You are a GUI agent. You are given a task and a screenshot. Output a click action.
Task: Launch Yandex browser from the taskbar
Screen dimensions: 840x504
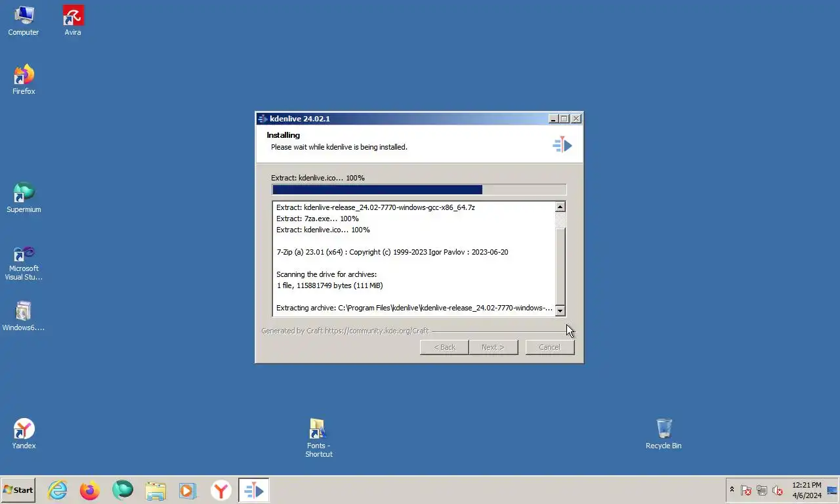[x=221, y=490]
